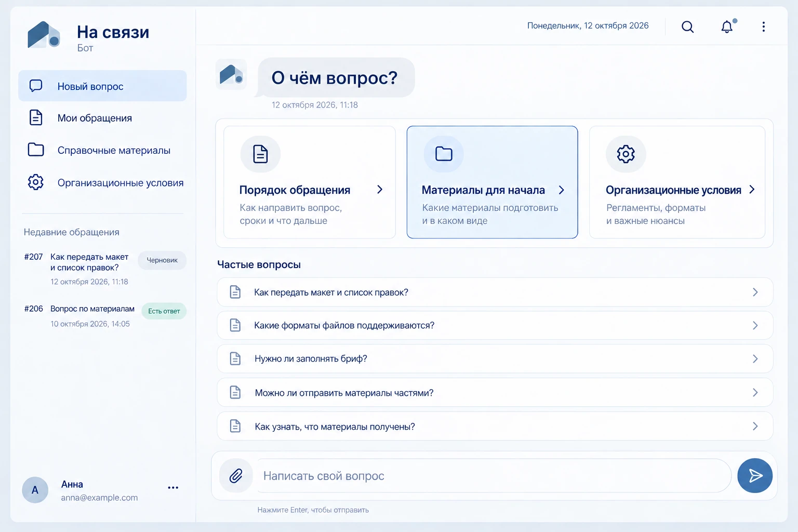This screenshot has height=532, width=798.
Task: Click Anna's avatar circle with letter A
Action: click(x=35, y=490)
